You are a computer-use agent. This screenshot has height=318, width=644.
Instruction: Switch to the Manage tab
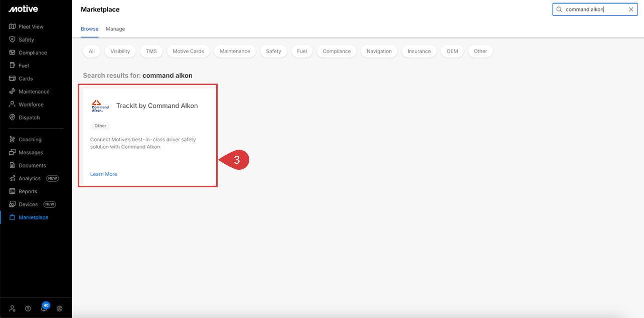click(115, 29)
